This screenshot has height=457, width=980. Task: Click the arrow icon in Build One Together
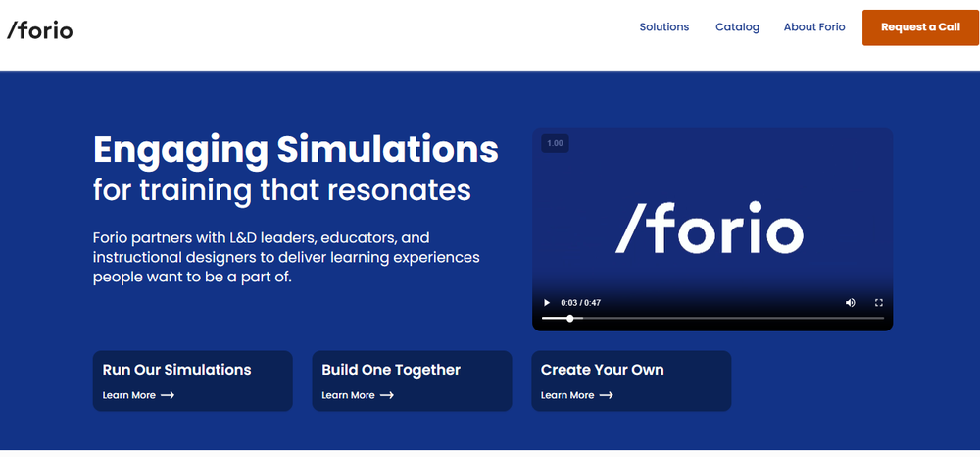[387, 395]
